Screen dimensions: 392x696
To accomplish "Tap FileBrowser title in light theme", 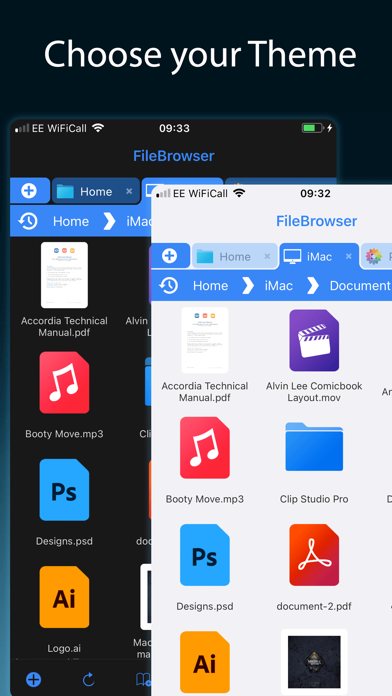I will pyautogui.click(x=317, y=221).
